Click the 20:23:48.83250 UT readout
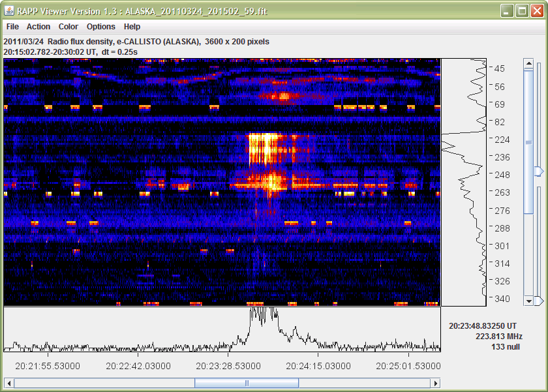The width and height of the screenshot is (548, 392). (x=483, y=326)
